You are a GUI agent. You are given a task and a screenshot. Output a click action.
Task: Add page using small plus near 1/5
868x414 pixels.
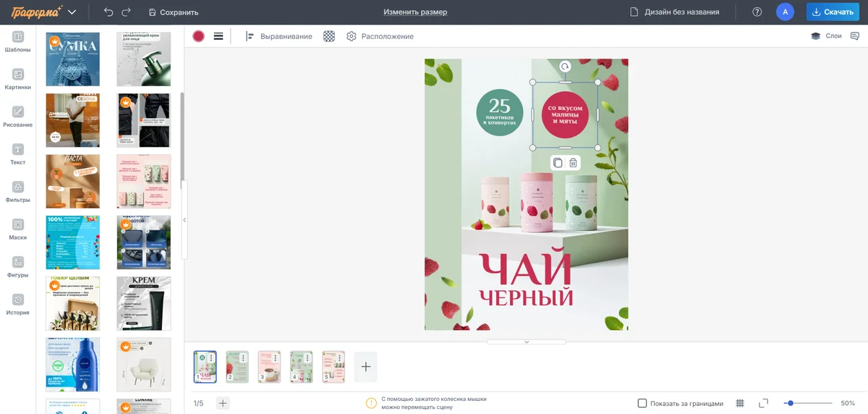coord(223,403)
